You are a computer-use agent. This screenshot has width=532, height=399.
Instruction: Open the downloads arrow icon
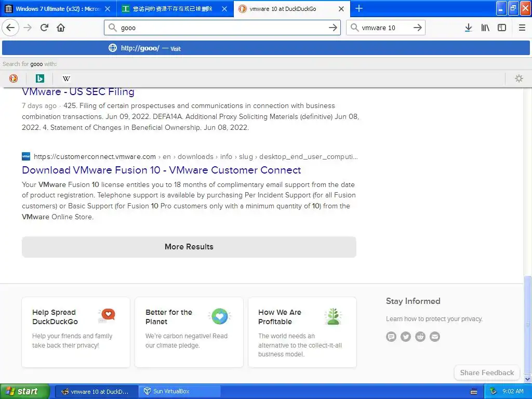click(x=468, y=28)
